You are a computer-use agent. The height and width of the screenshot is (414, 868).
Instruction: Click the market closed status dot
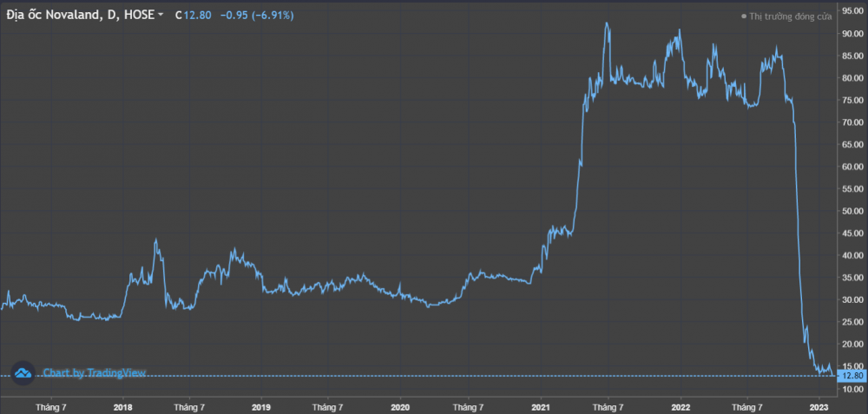744,16
